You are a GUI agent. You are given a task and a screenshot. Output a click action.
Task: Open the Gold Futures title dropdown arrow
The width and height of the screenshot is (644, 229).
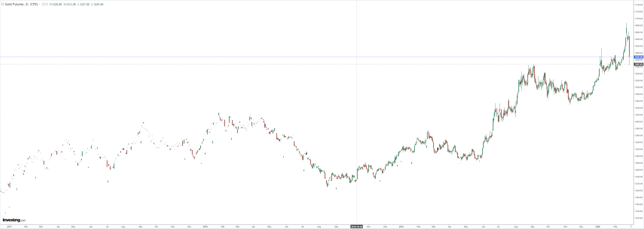pyautogui.click(x=39, y=4)
